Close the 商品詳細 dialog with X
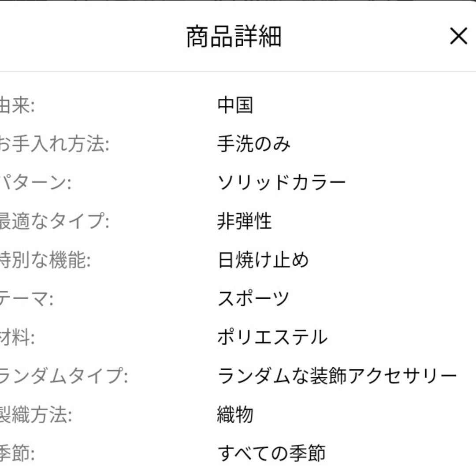 tap(458, 36)
